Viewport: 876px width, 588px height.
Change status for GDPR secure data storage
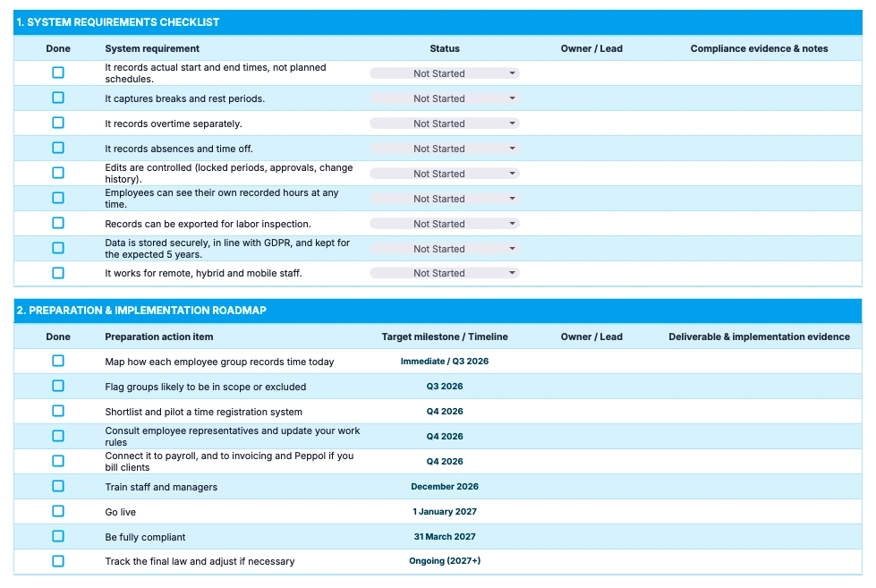(x=445, y=249)
